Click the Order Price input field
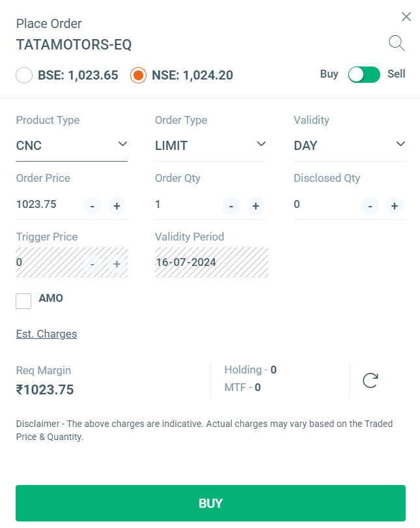 46,205
